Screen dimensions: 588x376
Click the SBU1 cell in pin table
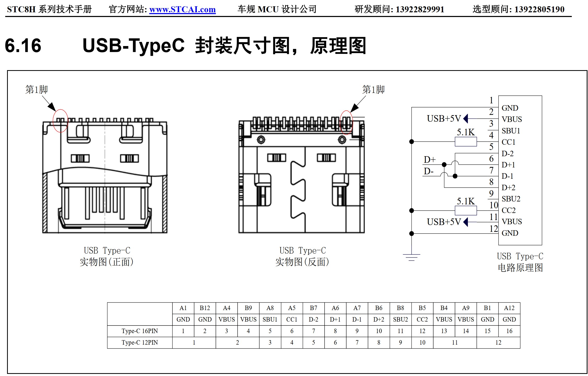pos(270,319)
